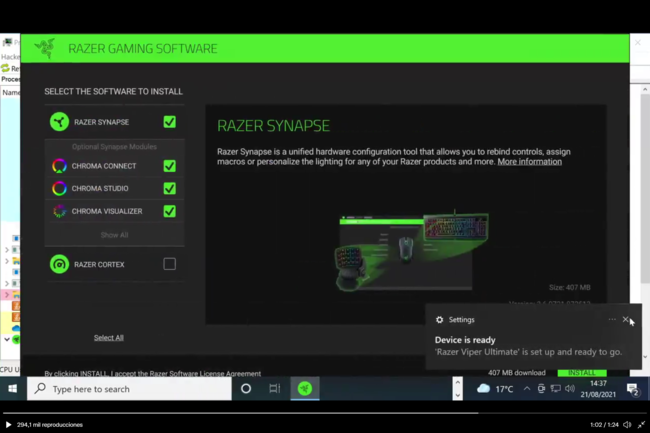Open the More information link
This screenshot has width=650, height=433.
(x=529, y=162)
